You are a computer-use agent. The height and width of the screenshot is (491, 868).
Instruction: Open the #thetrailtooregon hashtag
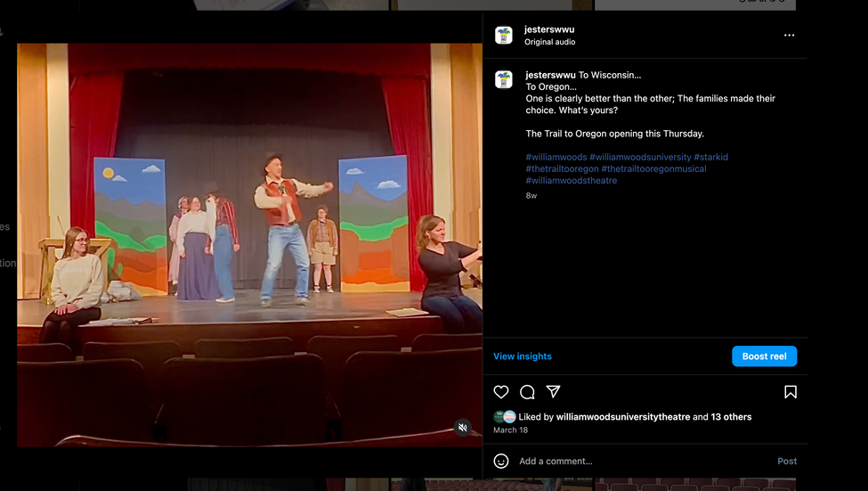coord(562,168)
